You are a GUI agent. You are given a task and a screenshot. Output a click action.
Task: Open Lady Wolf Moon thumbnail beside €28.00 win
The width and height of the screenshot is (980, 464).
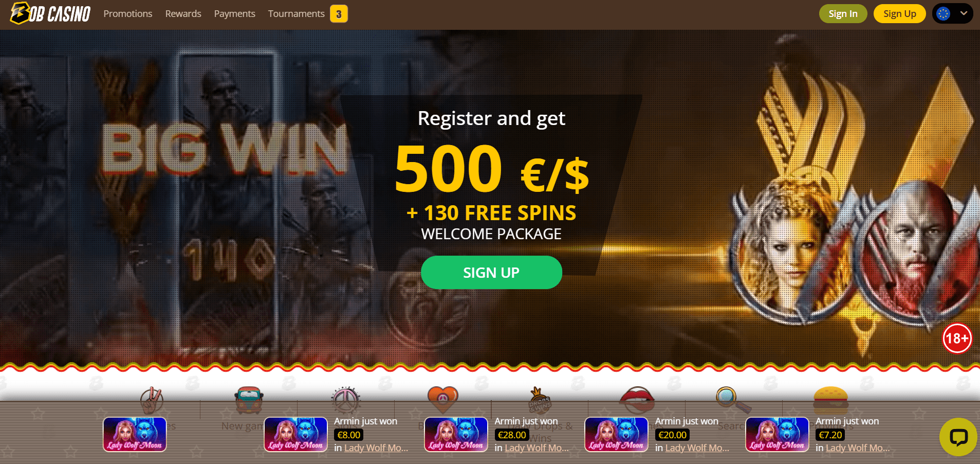[x=456, y=434]
